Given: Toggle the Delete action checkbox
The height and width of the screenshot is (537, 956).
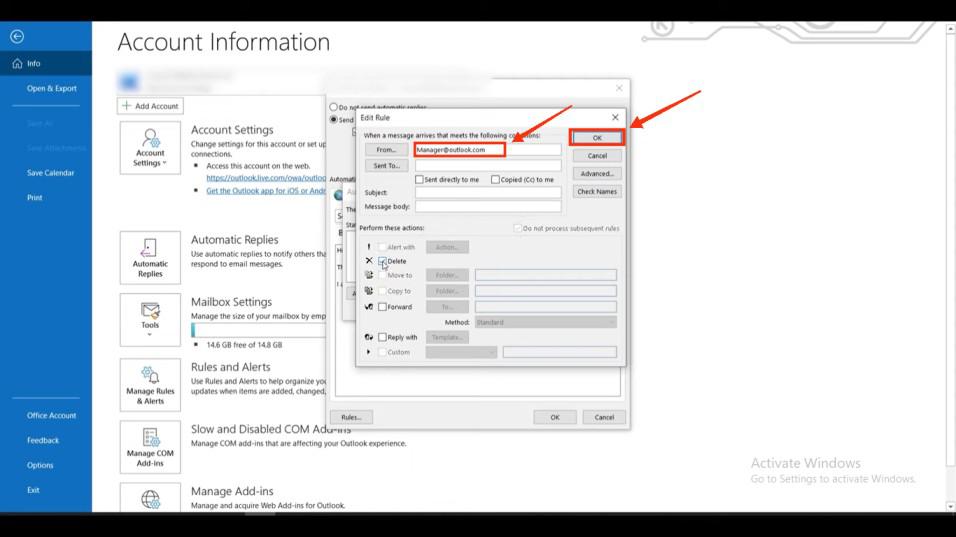Looking at the screenshot, I should (x=382, y=261).
